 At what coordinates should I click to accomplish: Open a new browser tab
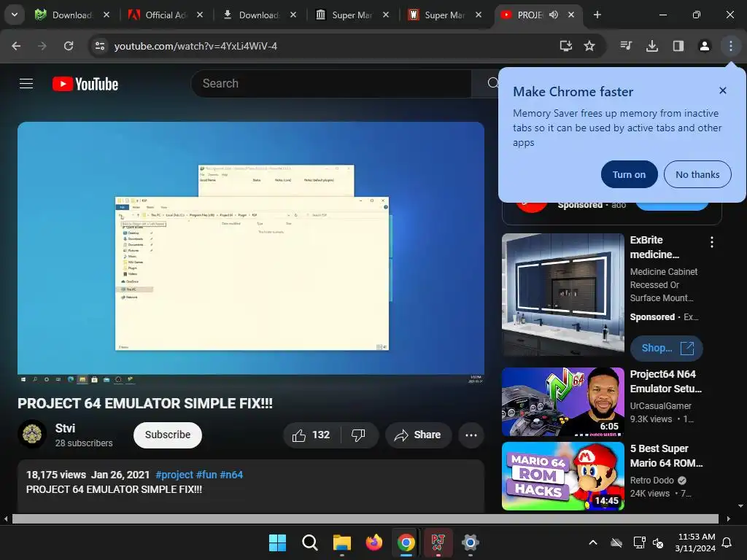[597, 15]
